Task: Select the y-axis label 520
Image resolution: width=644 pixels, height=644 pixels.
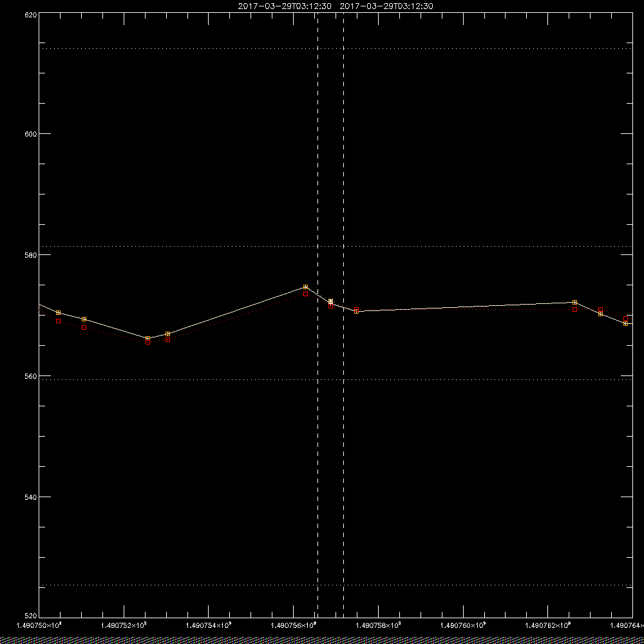Action: (x=31, y=616)
